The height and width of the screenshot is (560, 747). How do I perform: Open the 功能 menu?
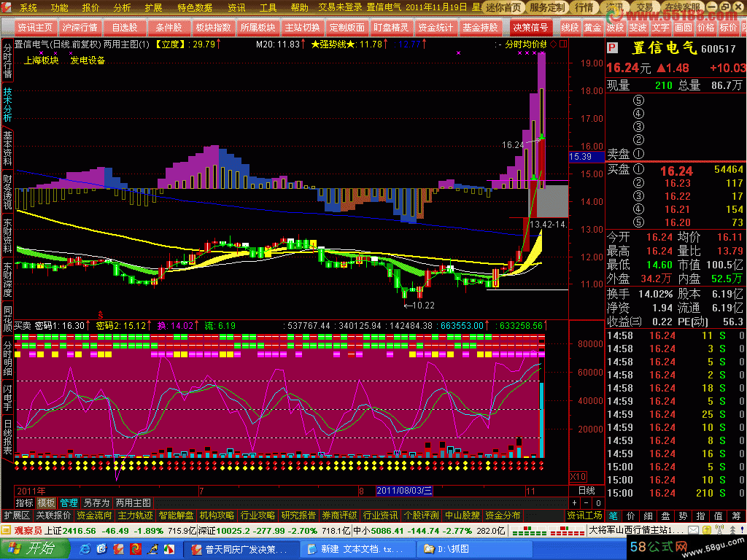pyautogui.click(x=60, y=7)
